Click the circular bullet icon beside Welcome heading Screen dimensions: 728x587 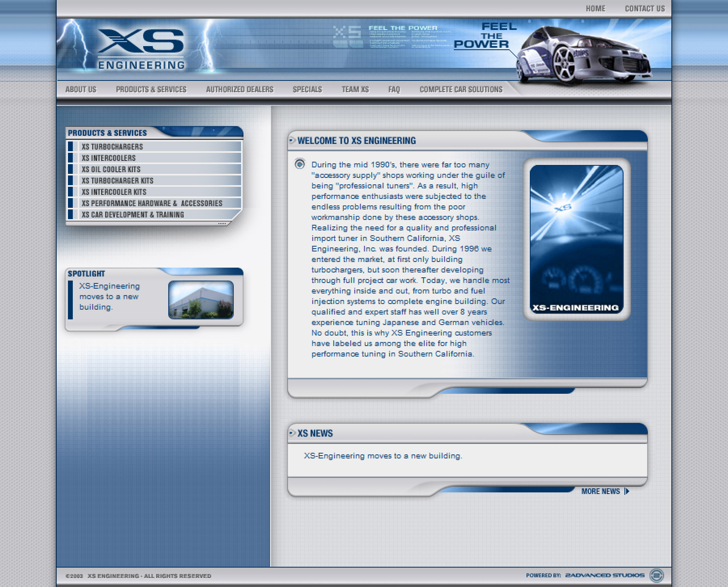pos(292,141)
